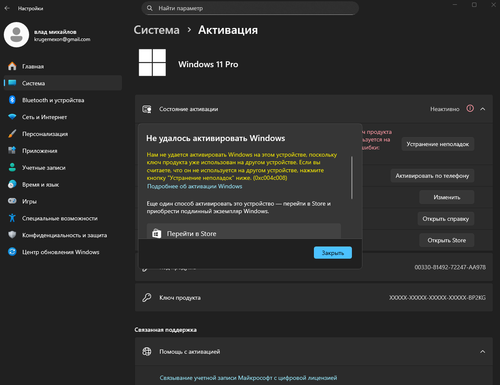Click the dialog's vertical scrollbar
The width and height of the screenshot is (500, 385).
[x=352, y=178]
